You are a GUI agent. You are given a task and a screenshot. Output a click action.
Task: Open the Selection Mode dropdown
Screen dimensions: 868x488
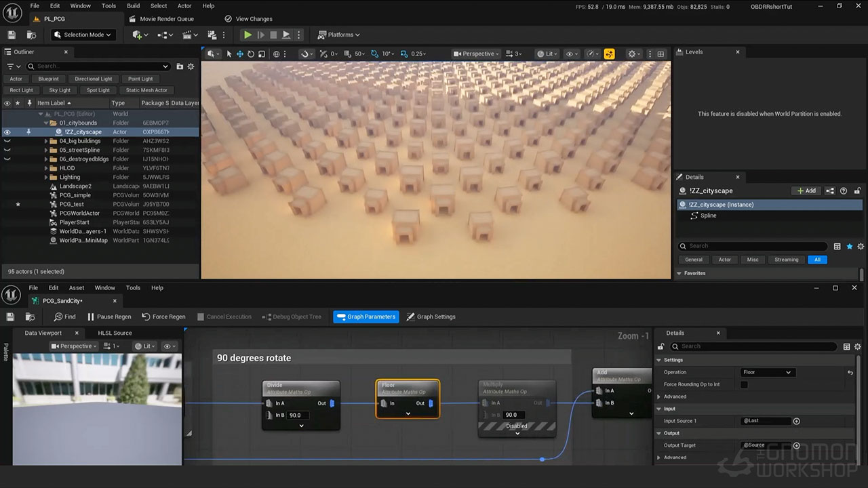pos(83,35)
